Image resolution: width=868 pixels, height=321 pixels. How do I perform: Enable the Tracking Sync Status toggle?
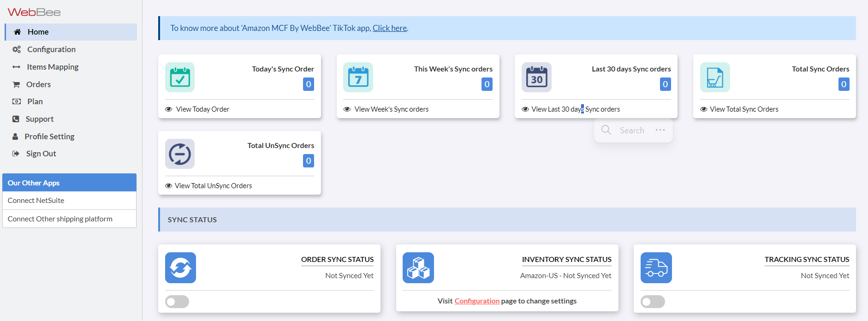[x=653, y=302]
